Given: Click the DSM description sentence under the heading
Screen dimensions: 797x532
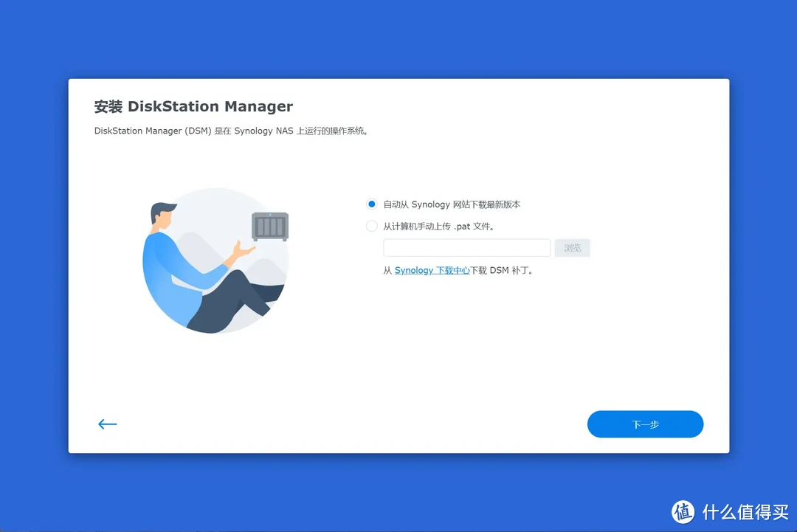Looking at the screenshot, I should 231,131.
